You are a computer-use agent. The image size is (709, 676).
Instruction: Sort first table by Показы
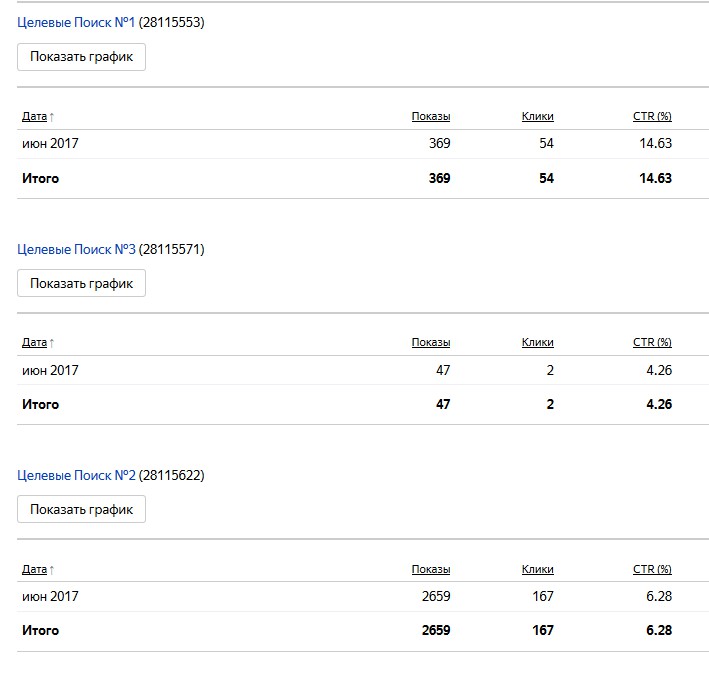430,116
